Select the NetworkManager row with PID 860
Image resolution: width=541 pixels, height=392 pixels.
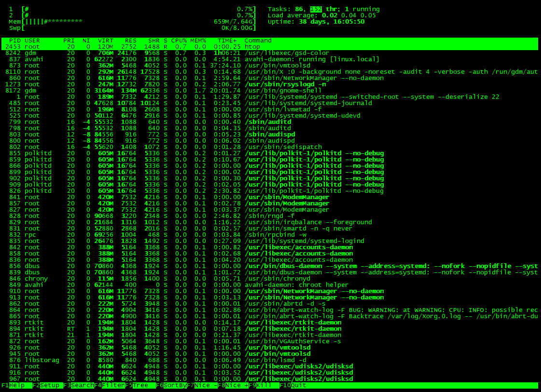click(270, 78)
